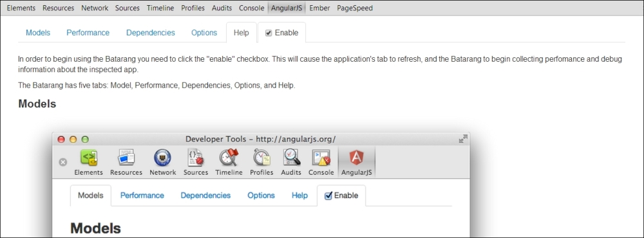Select Models tab in embedded Developer Tools window

pos(90,196)
